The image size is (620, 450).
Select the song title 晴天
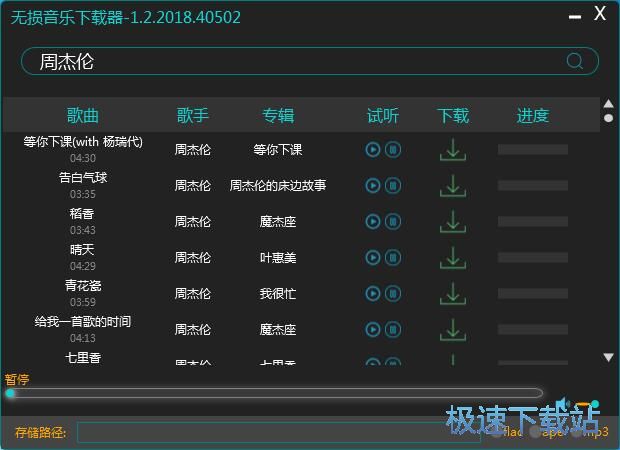pyautogui.click(x=82, y=250)
